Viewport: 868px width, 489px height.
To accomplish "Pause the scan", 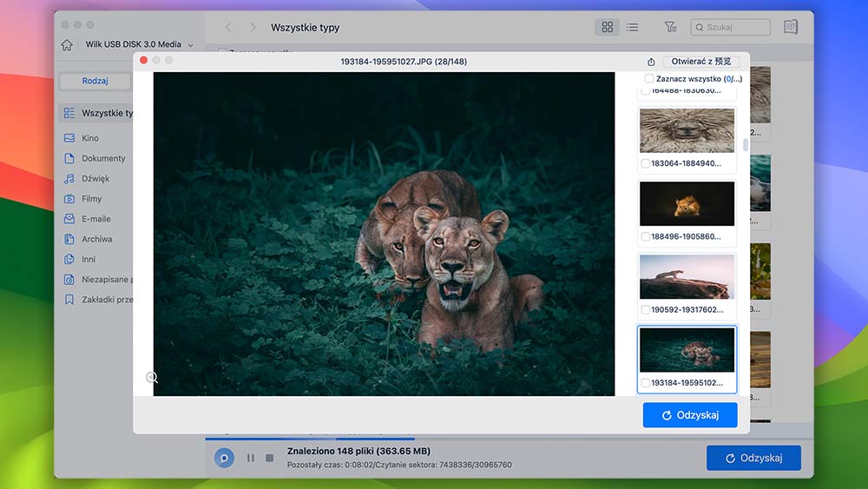I will point(251,458).
